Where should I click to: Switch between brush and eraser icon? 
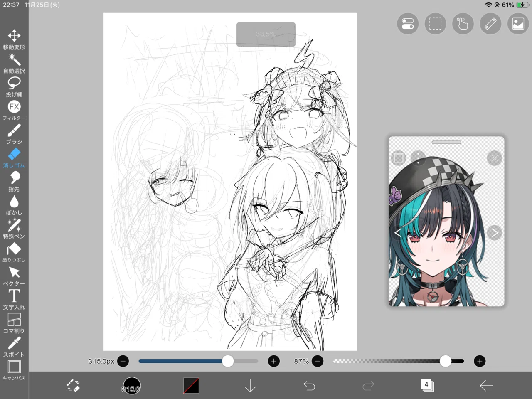(73, 386)
